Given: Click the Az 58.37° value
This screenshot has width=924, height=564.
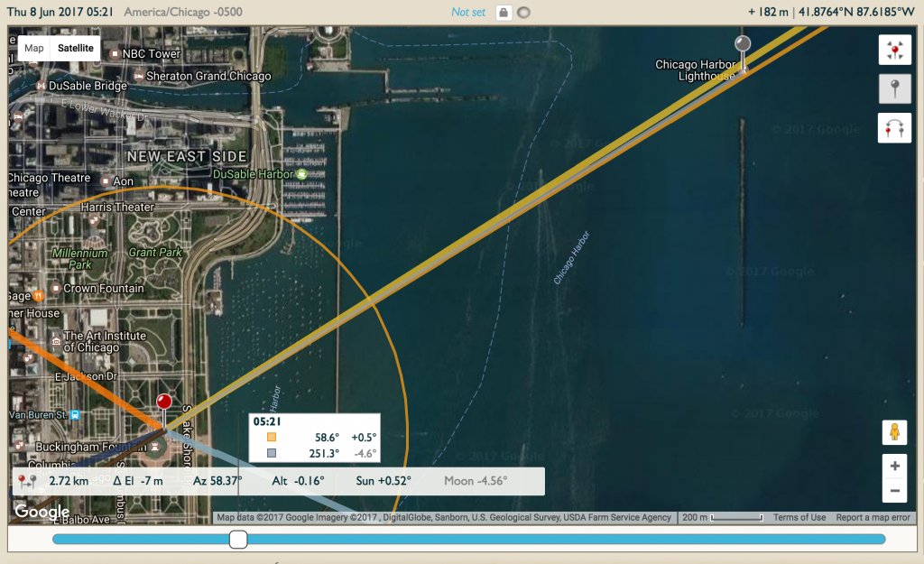Looking at the screenshot, I should 217,481.
